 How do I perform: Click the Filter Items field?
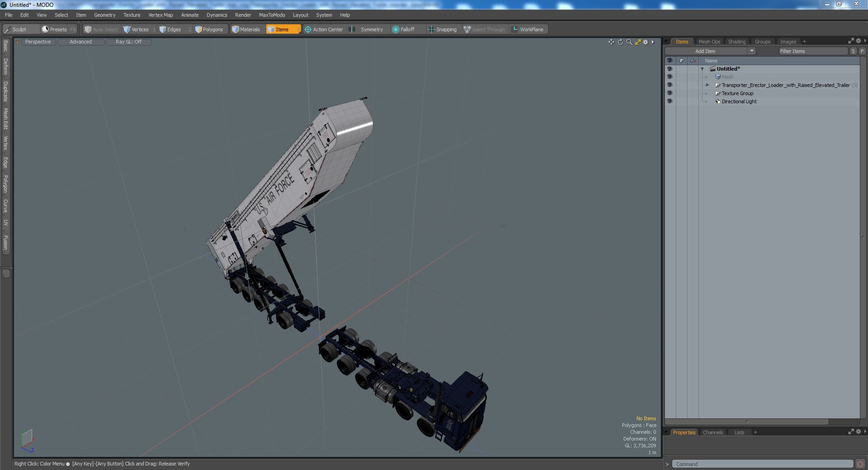point(813,51)
